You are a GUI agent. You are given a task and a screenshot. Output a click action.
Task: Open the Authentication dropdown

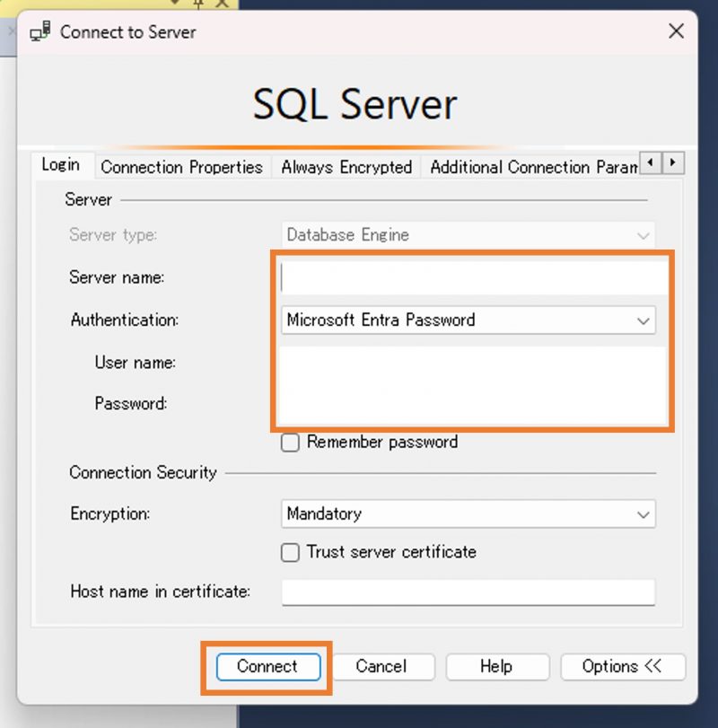coord(468,320)
